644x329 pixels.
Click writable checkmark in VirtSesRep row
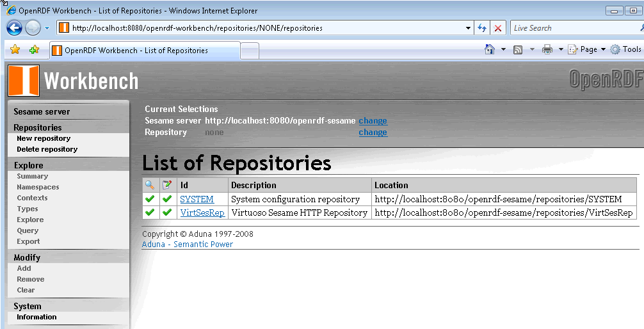[167, 213]
